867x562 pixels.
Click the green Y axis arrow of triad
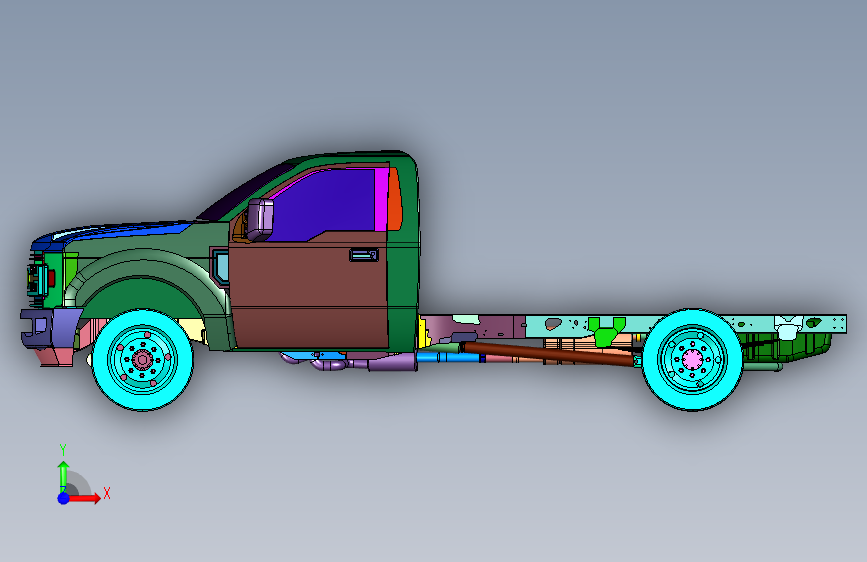point(64,476)
